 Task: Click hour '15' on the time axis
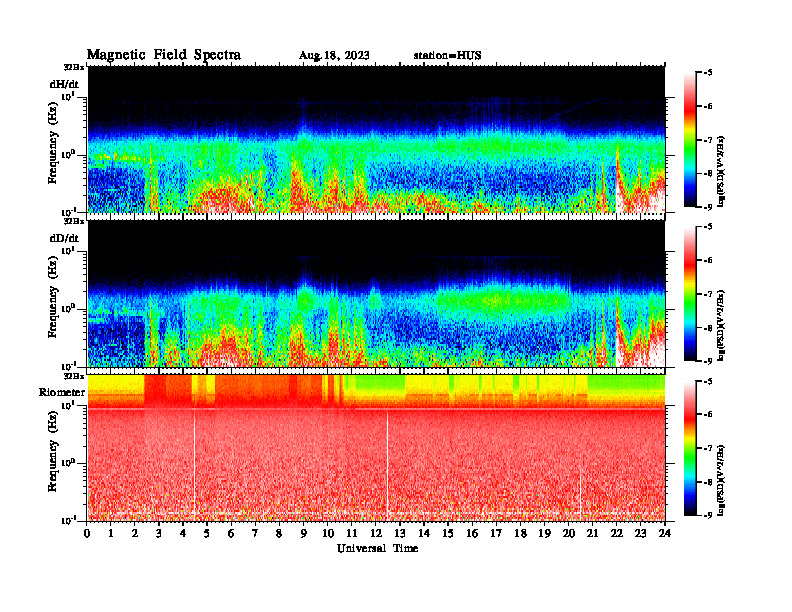click(x=448, y=533)
